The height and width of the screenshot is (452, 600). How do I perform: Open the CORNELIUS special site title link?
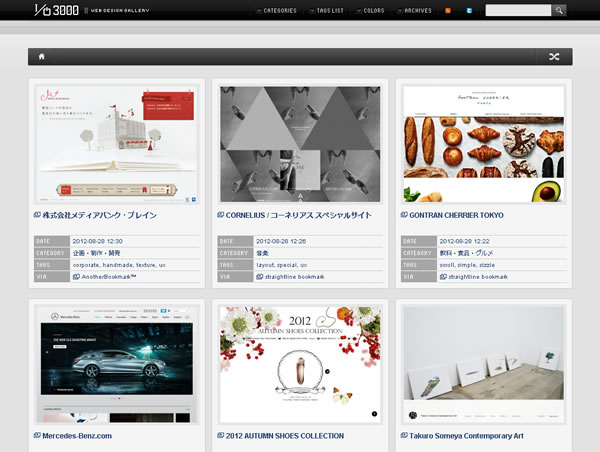coord(298,215)
